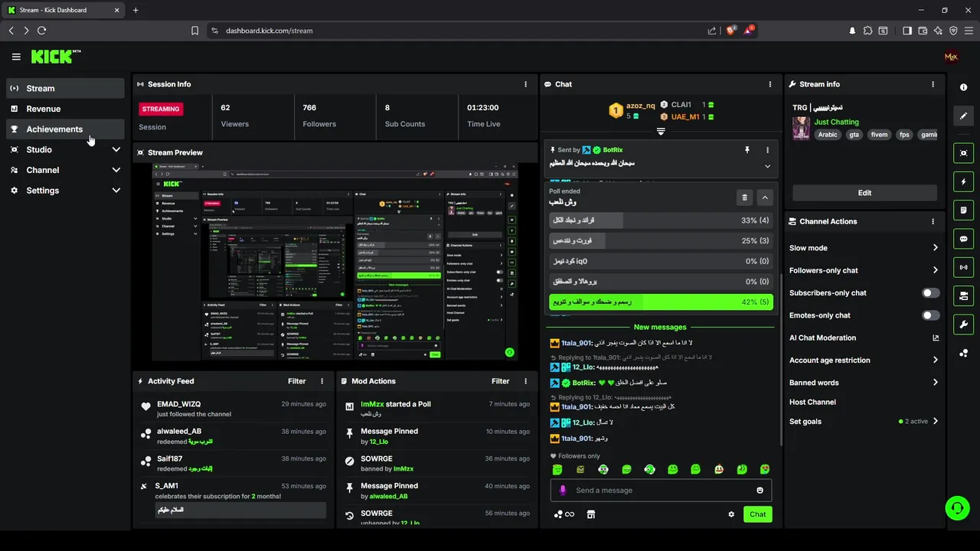Open Stream in left sidebar
This screenshot has width=980, height=551.
click(x=65, y=88)
